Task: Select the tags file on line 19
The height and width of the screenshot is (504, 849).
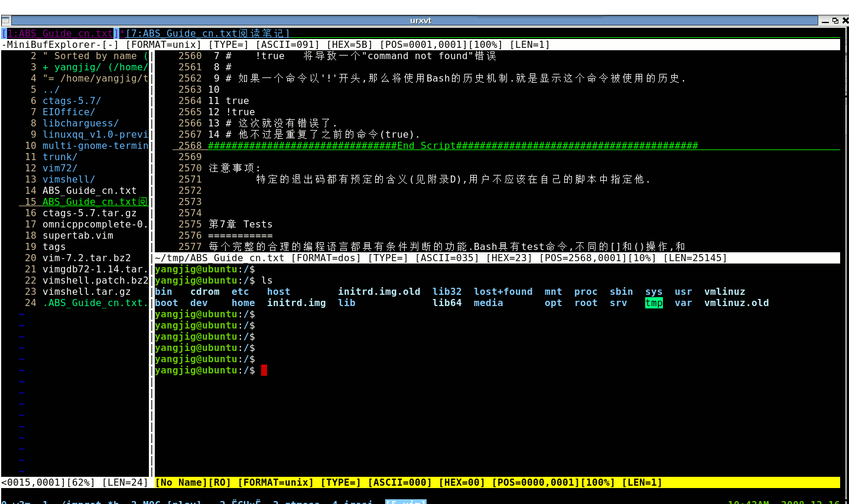Action: tap(54, 246)
